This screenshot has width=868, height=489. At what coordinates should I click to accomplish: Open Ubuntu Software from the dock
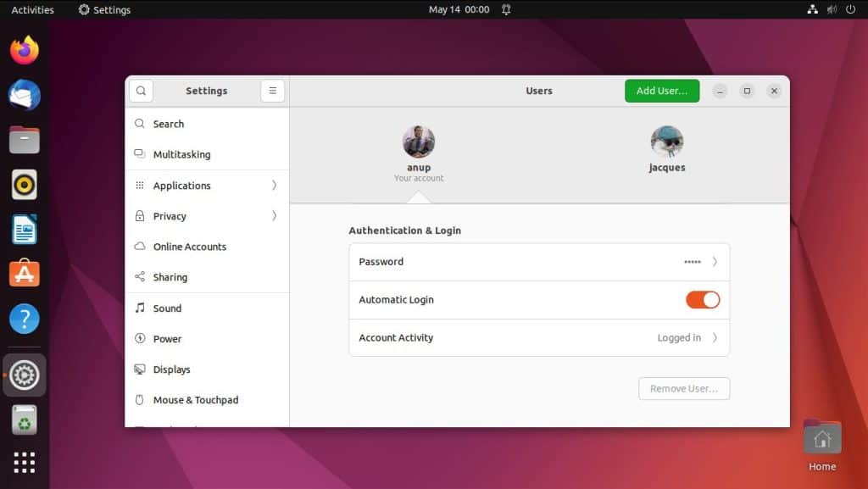[23, 273]
